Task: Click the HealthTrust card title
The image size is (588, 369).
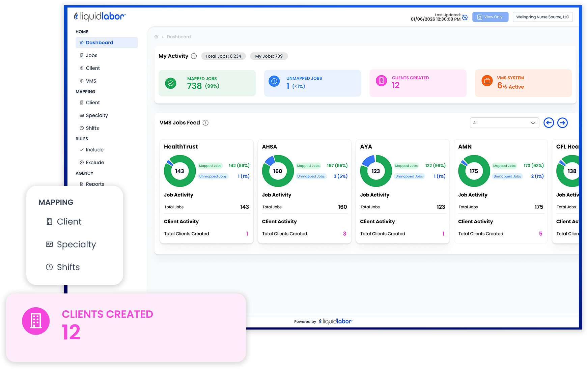Action: (x=181, y=147)
